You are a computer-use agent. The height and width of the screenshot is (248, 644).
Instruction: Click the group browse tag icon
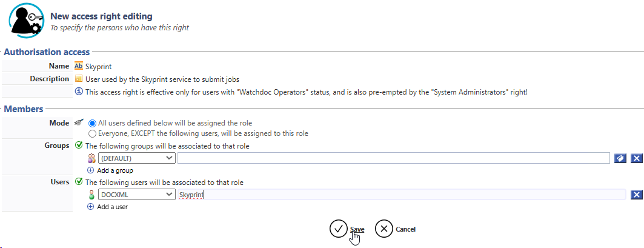(620, 158)
